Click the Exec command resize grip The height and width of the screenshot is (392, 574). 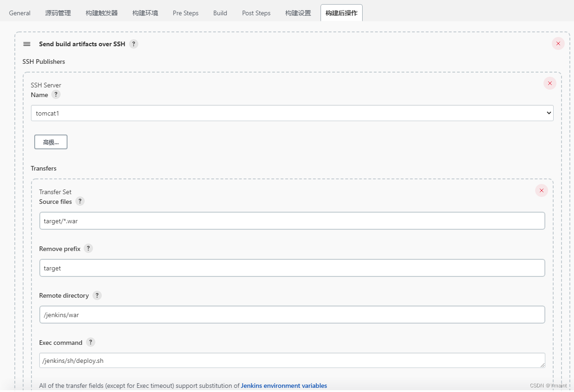tap(542, 365)
